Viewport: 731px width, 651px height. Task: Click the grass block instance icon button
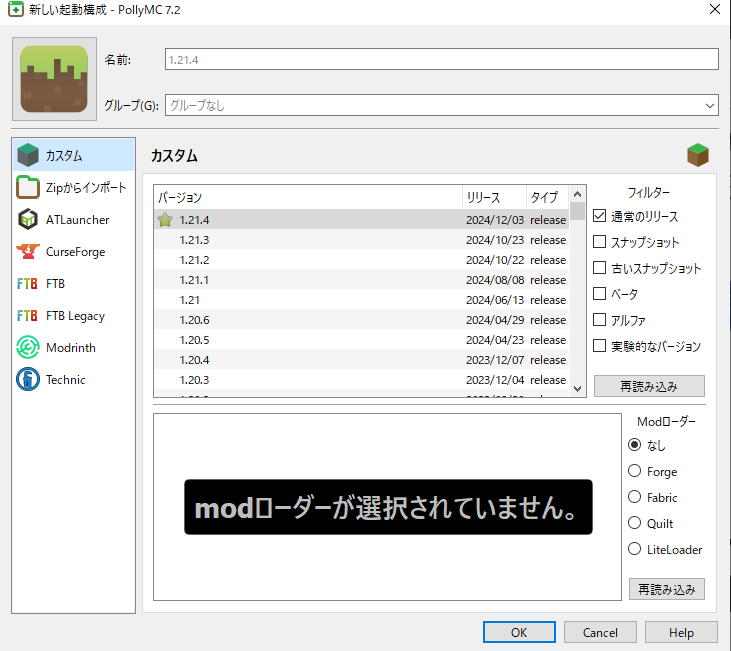click(x=55, y=79)
